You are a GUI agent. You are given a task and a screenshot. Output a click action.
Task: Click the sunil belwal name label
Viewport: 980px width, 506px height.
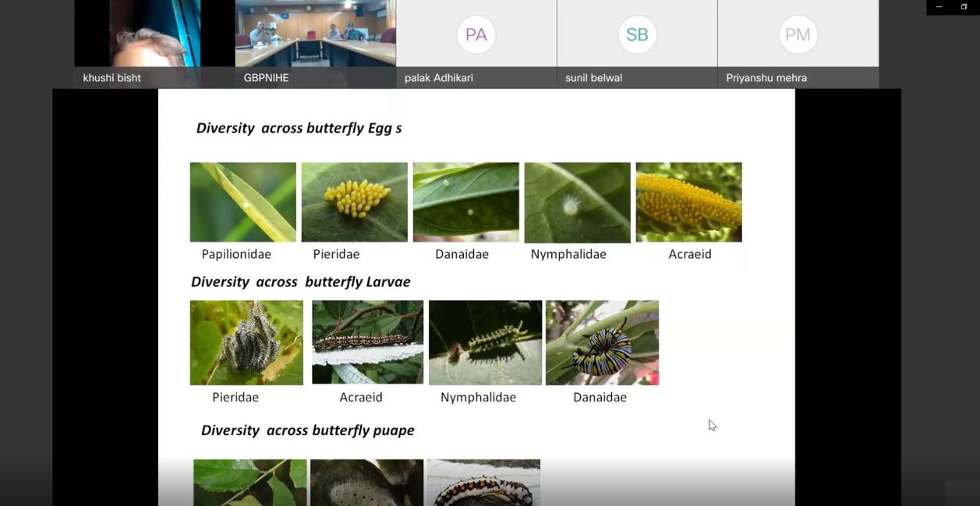point(593,78)
